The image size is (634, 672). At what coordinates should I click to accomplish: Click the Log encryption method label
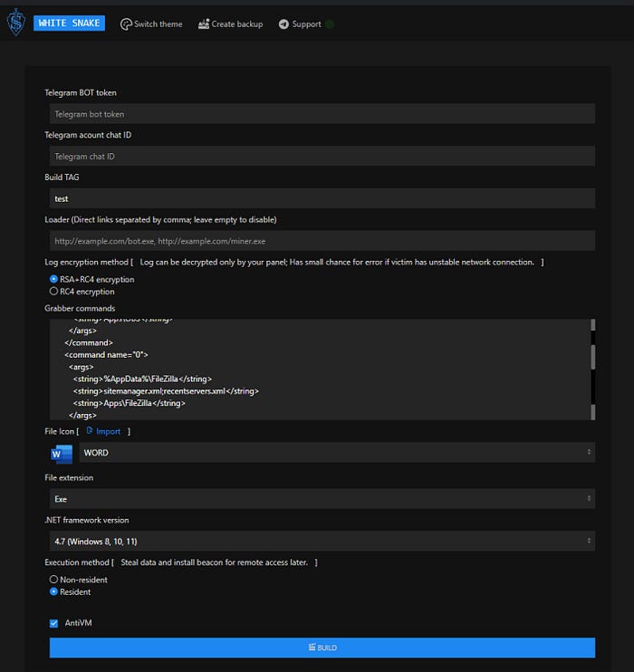coord(86,262)
